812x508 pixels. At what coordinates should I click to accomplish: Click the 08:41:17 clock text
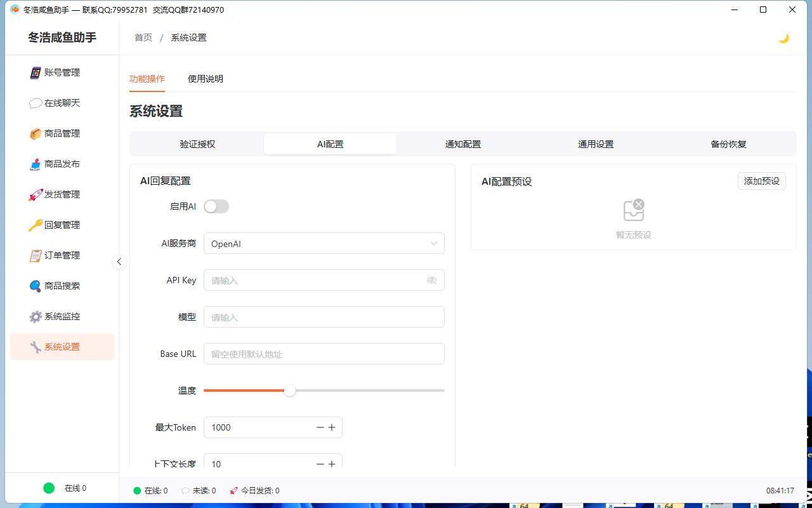[x=780, y=491]
